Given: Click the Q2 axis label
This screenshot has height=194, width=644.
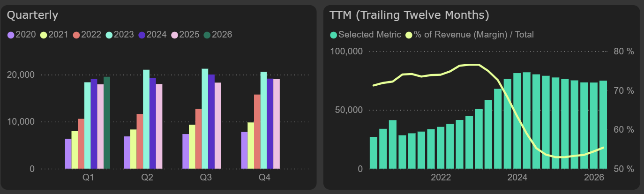Looking at the screenshot, I should click(x=147, y=178).
